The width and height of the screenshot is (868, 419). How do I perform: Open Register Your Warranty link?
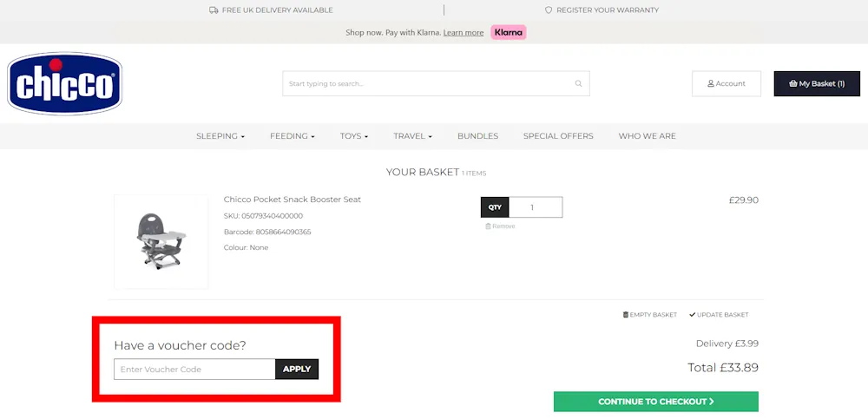[x=608, y=10]
